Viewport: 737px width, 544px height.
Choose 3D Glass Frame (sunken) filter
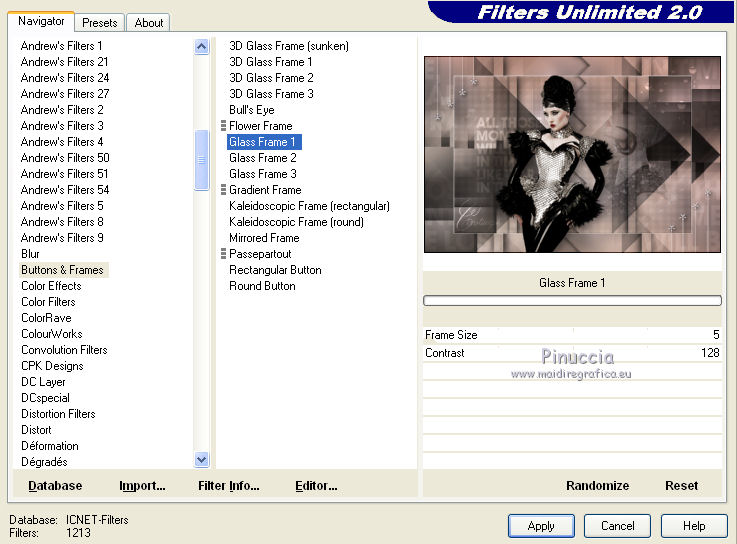pos(289,46)
